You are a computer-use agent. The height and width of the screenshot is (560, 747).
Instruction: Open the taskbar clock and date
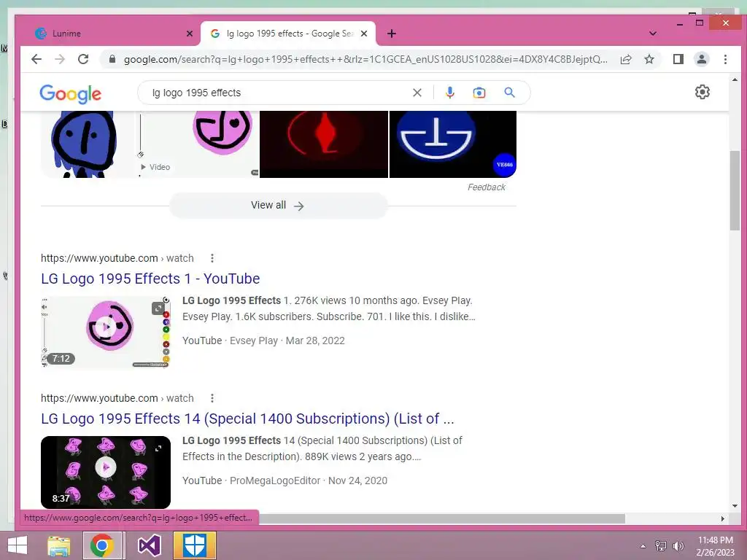point(716,546)
